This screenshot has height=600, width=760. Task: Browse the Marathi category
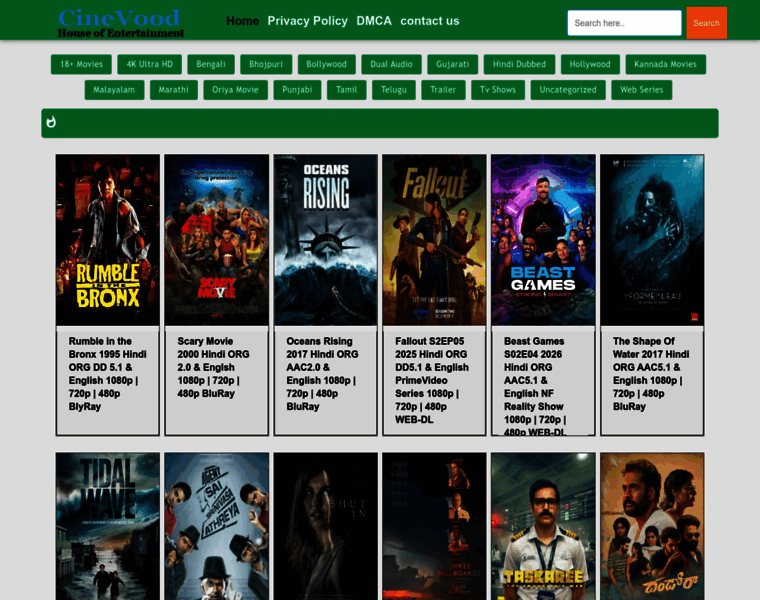174,90
